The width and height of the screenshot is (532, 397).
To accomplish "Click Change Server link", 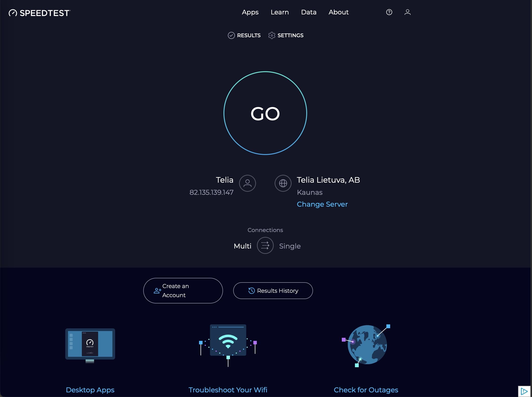I will coord(322,204).
